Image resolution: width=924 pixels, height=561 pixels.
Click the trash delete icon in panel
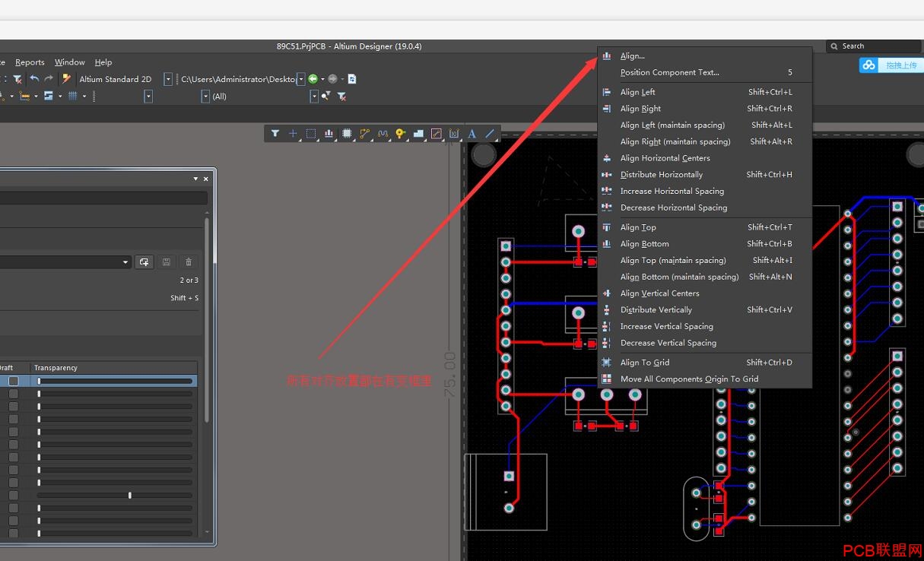coord(189,262)
